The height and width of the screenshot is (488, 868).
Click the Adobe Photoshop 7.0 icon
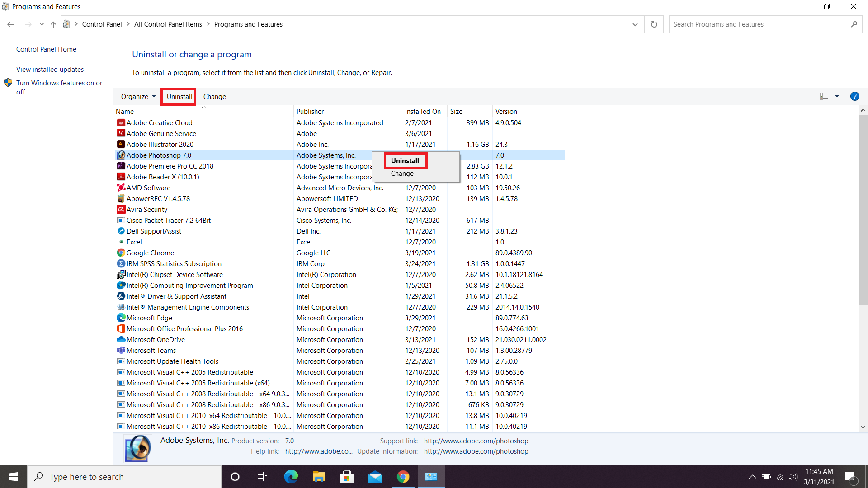pyautogui.click(x=120, y=155)
